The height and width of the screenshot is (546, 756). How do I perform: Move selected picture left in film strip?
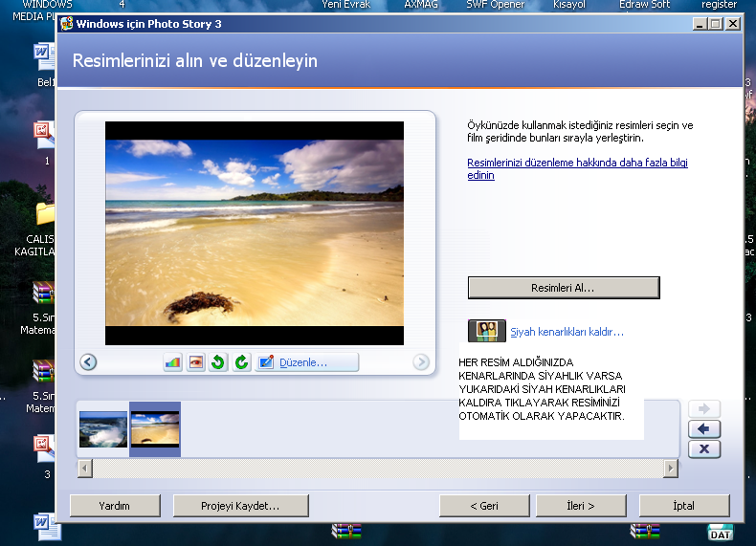pos(704,429)
